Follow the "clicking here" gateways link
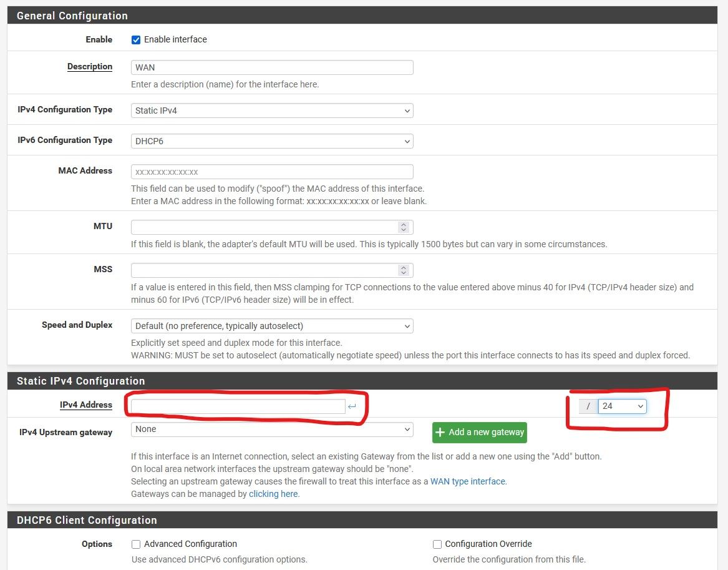This screenshot has width=728, height=570. (x=274, y=494)
